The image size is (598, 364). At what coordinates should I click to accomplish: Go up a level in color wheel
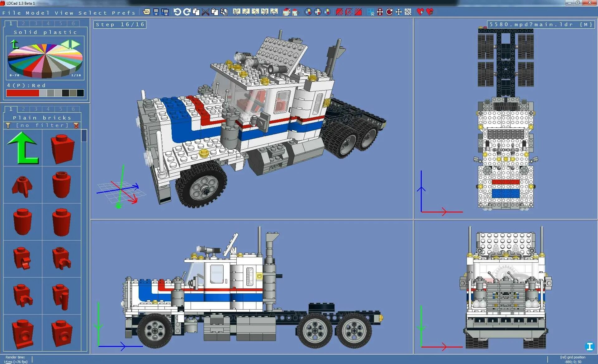pyautogui.click(x=14, y=44)
